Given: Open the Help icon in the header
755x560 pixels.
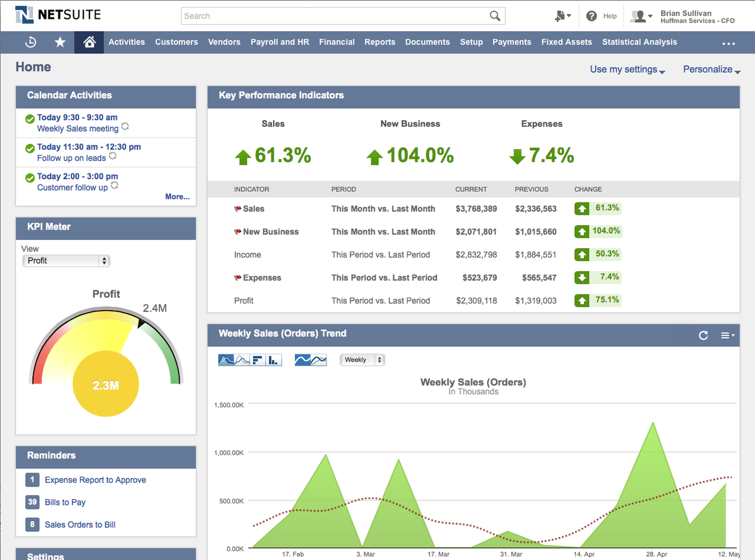Looking at the screenshot, I should coord(592,16).
